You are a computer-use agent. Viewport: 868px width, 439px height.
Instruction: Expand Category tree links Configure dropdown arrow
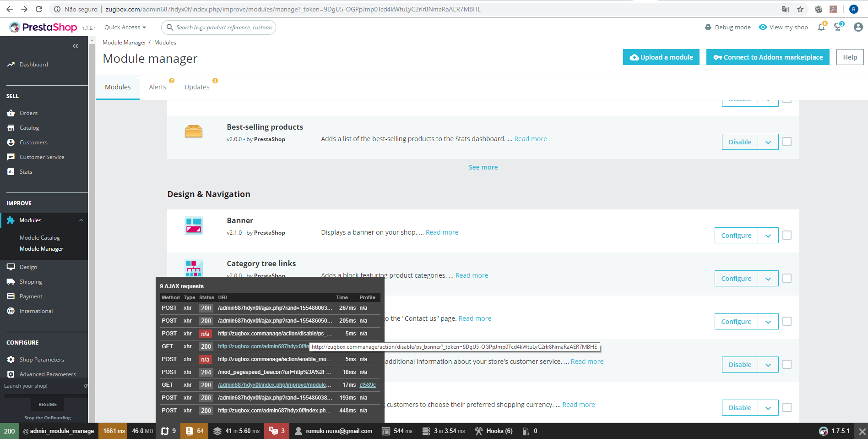768,279
